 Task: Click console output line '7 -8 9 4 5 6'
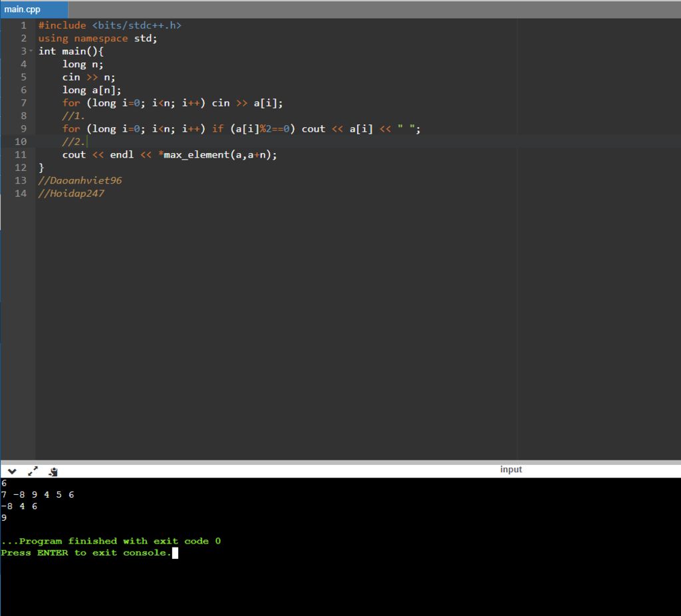tap(38, 494)
